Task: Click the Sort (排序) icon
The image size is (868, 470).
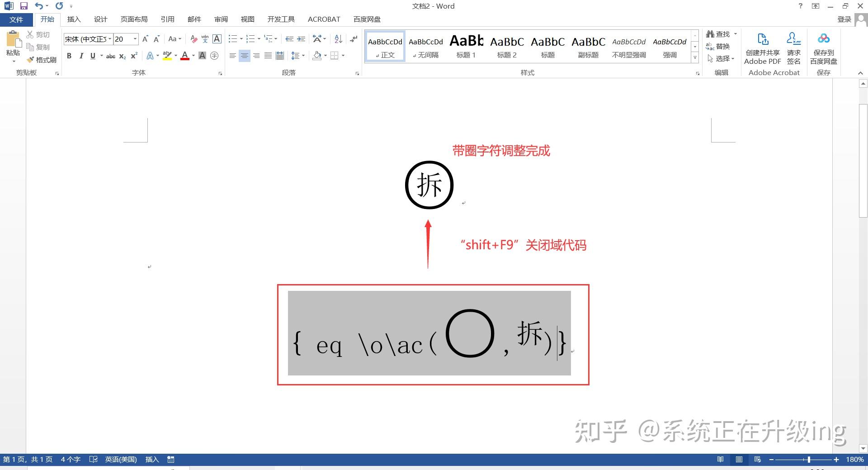Action: pyautogui.click(x=338, y=39)
